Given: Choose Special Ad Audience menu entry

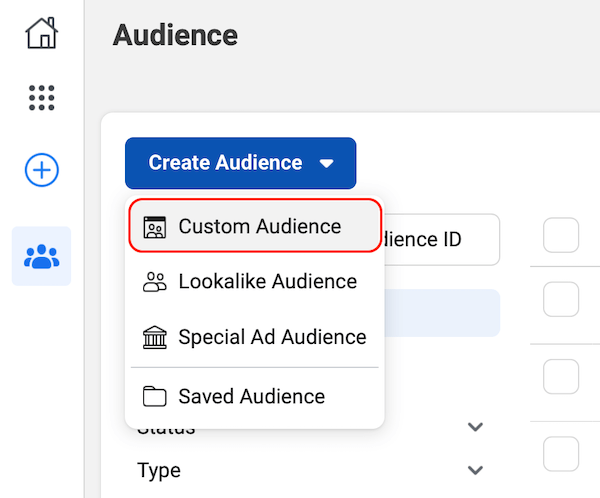Looking at the screenshot, I should [255, 337].
